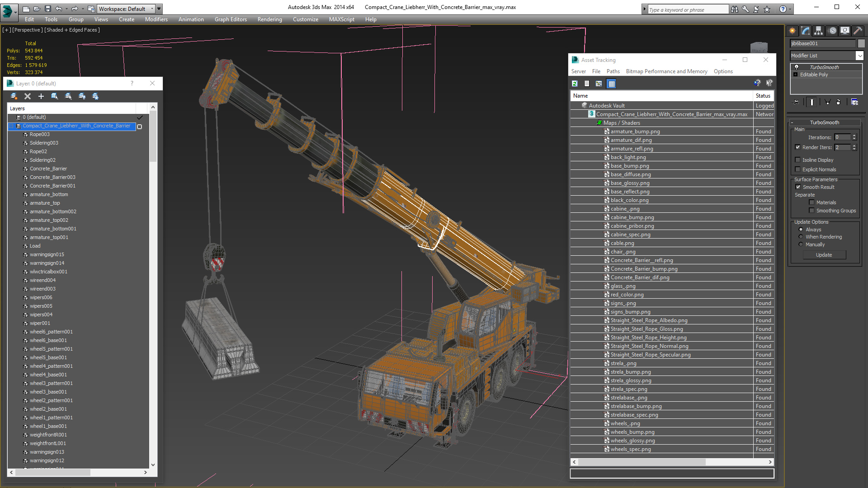
Task: Click the Project Folder icon in quick access toolbar
Action: pyautogui.click(x=91, y=9)
